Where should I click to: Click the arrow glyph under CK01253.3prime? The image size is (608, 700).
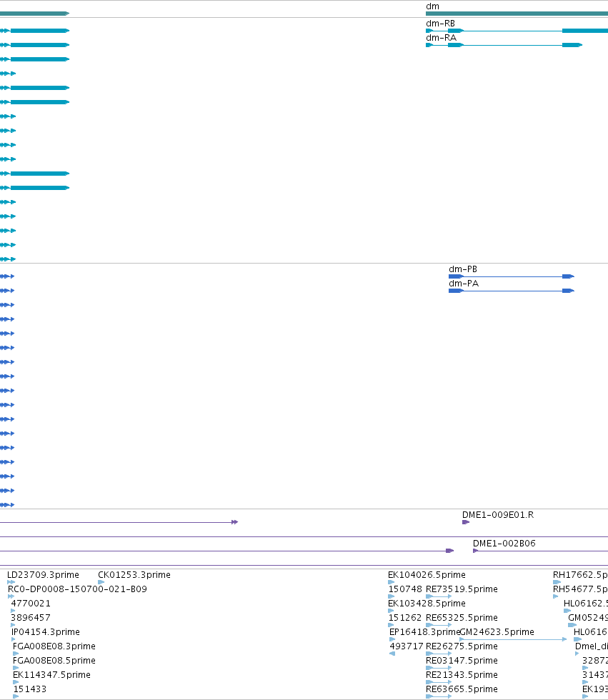[101, 581]
